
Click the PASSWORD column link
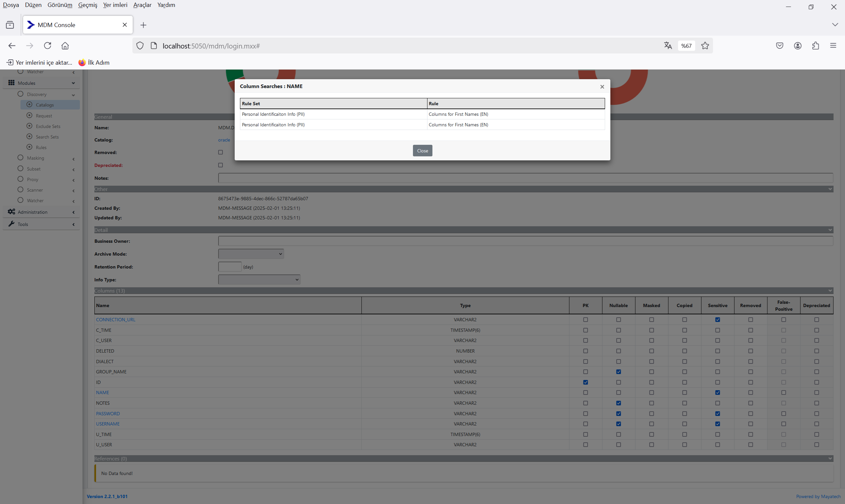[108, 414]
